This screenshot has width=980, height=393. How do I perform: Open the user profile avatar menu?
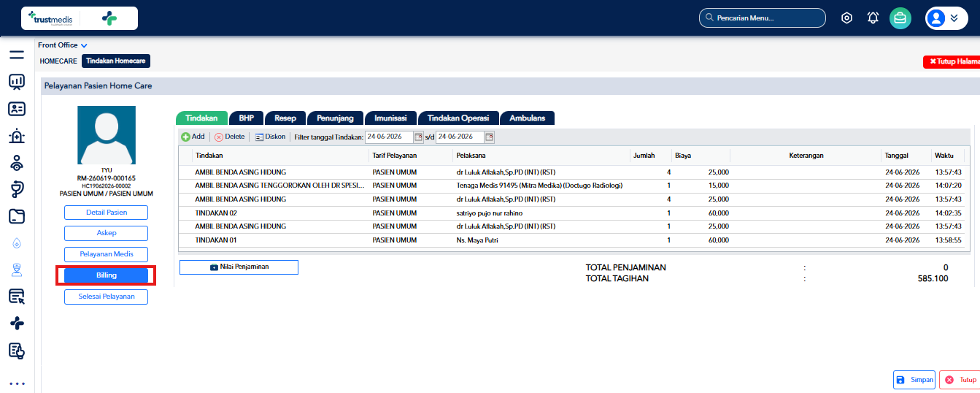click(x=946, y=18)
